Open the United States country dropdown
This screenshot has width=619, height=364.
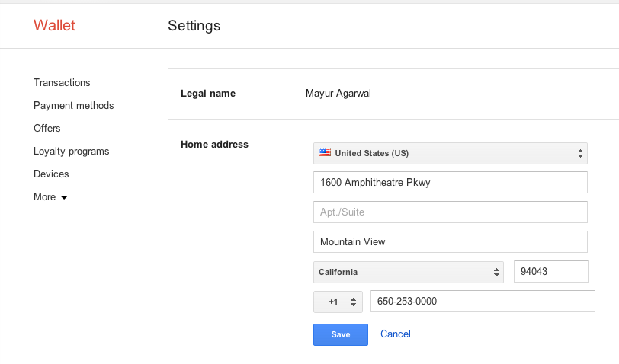click(x=450, y=153)
